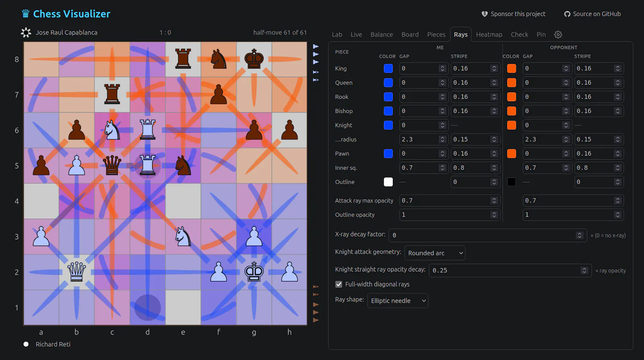The height and width of the screenshot is (360, 644).
Task: Open the settings gear tab
Action: [558, 35]
